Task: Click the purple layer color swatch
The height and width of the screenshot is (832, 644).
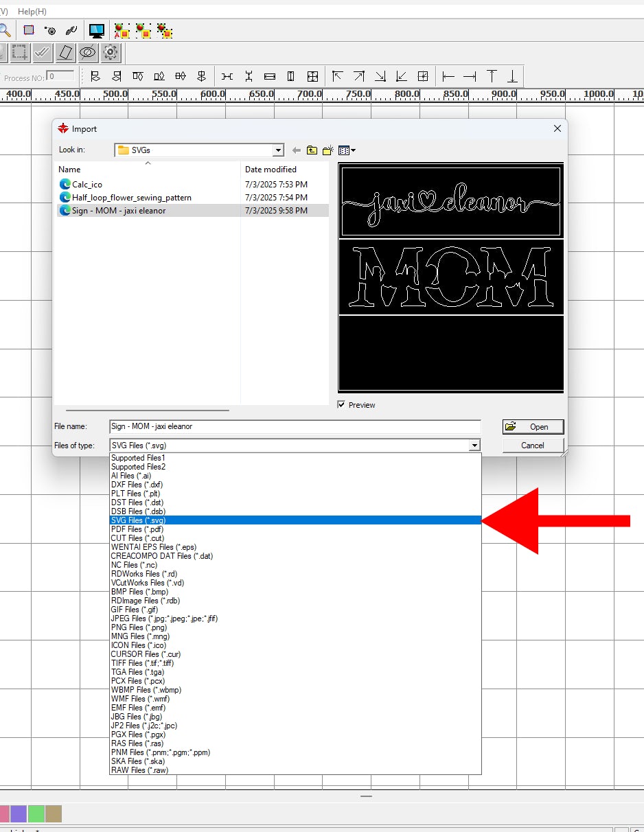Action: pyautogui.click(x=18, y=814)
